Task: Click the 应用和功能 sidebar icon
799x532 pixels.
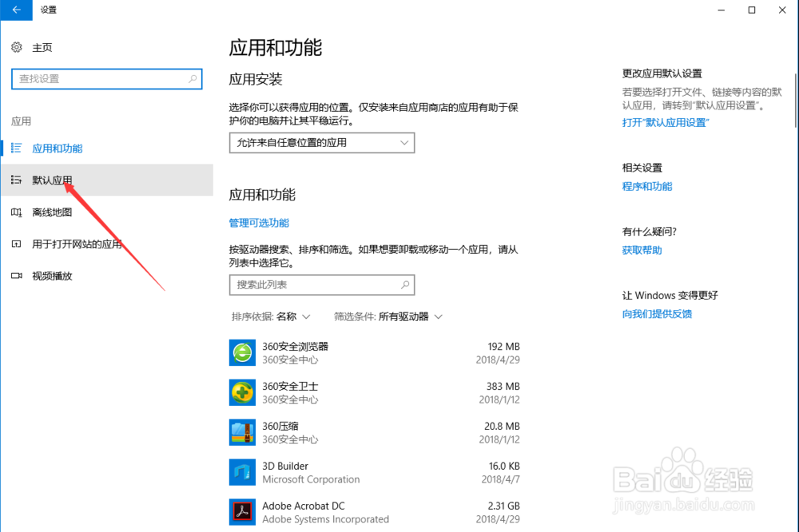Action: (x=16, y=149)
